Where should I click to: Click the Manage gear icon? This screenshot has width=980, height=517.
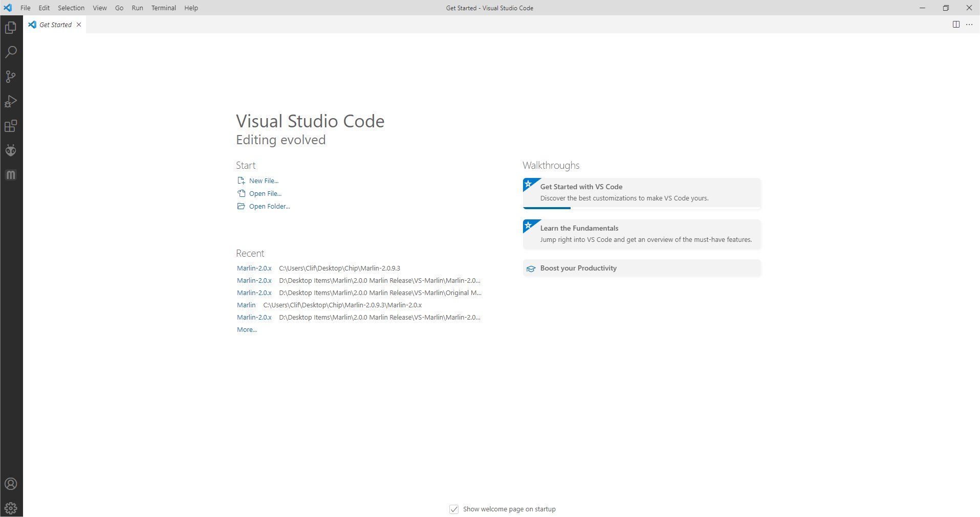[x=11, y=508]
